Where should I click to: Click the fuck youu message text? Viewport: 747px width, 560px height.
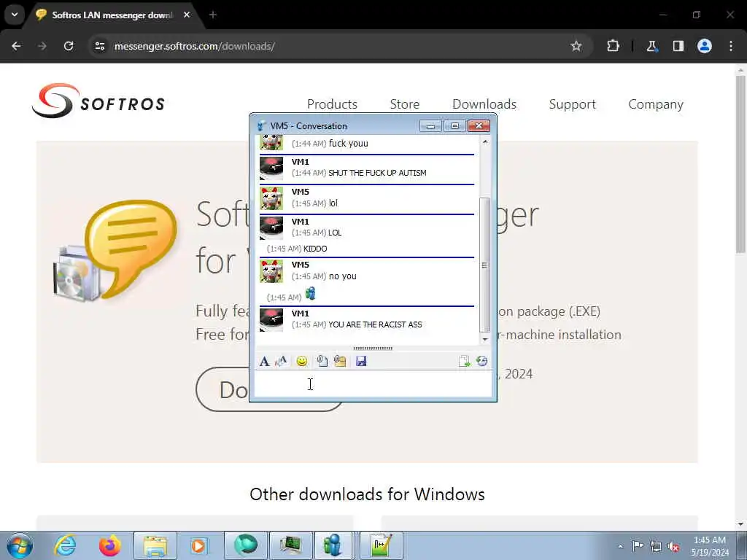[348, 144]
